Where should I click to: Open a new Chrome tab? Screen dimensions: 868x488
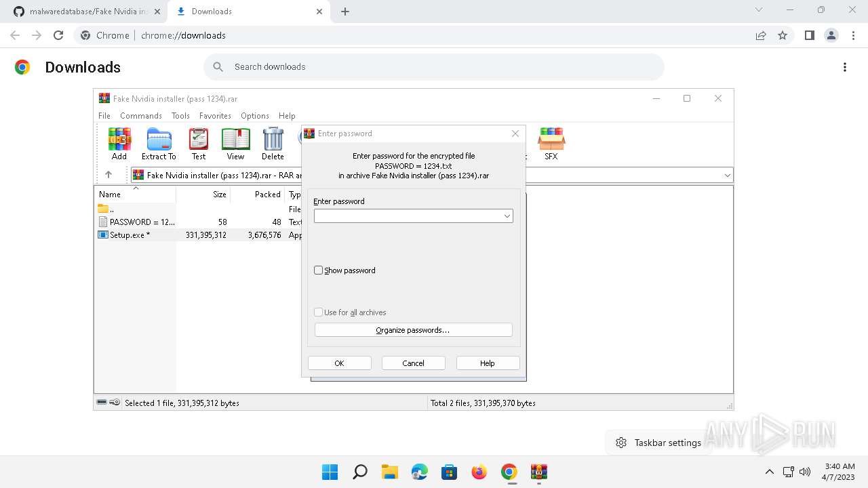[x=345, y=12]
